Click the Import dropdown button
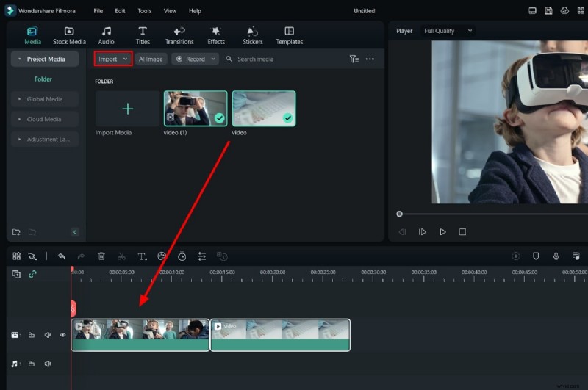Screen dimensions: 588x390 click(113, 59)
